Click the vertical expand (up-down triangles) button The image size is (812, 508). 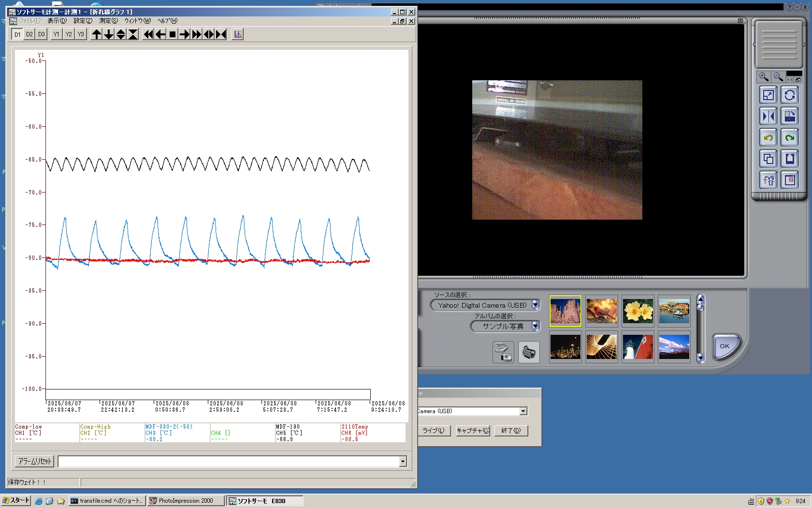click(x=121, y=34)
